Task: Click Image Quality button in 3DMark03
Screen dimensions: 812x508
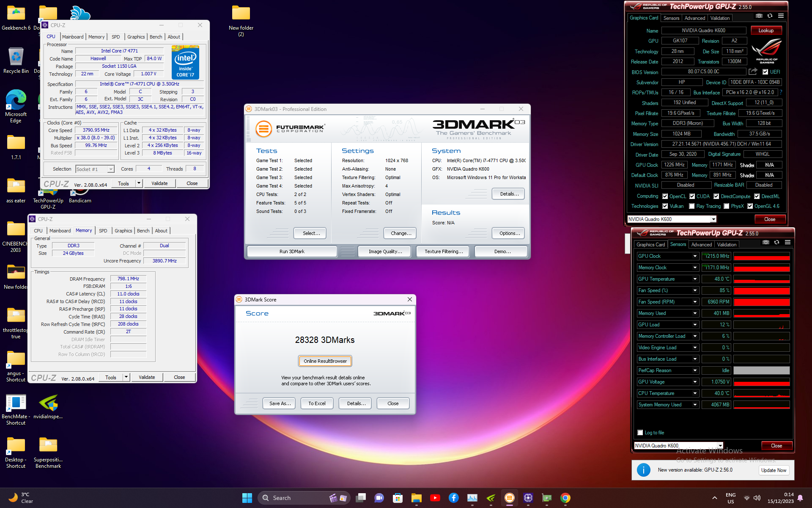Action: pos(385,251)
